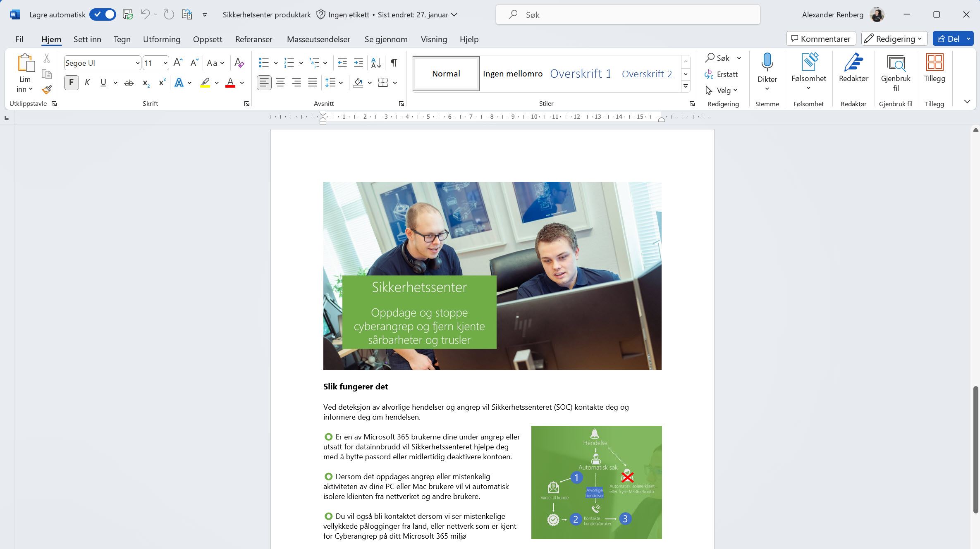Open the highlight color dropdown arrow
Viewport: 980px width, 549px height.
[x=216, y=83]
